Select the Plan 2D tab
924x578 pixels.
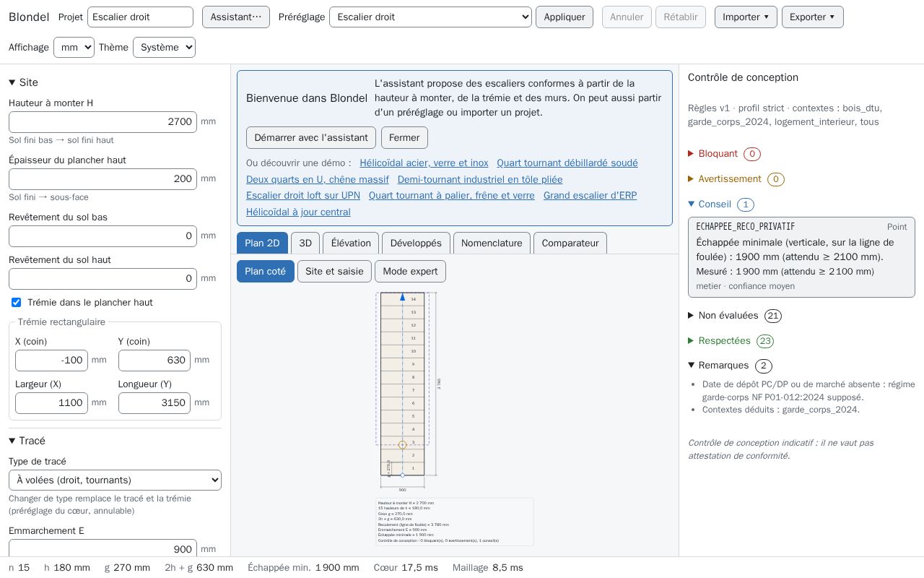coord(262,243)
